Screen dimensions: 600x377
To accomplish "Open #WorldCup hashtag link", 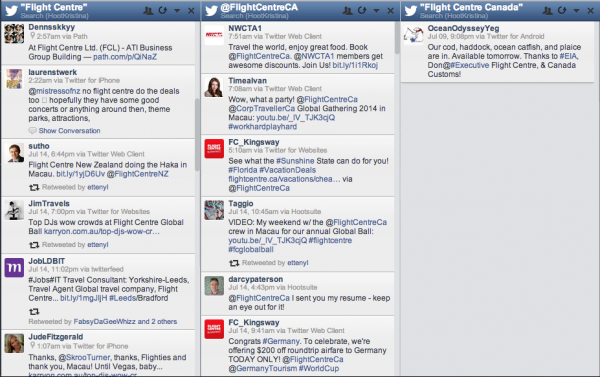I will (319, 369).
